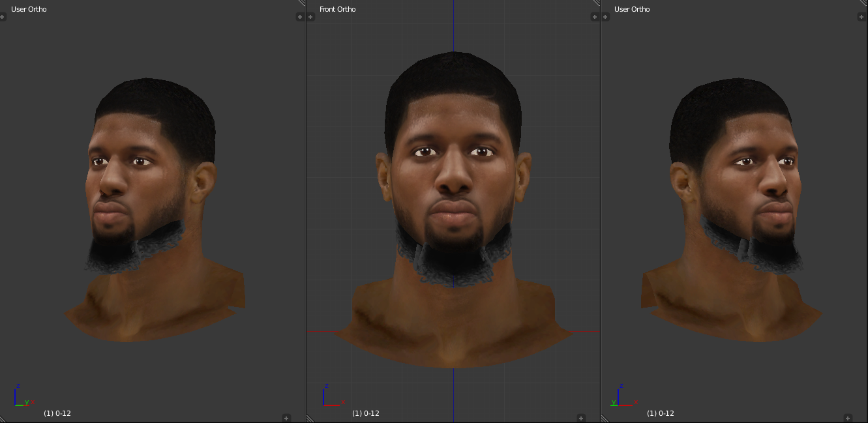868x423 pixels.
Task: Select the blue Z axis on the left viewport gizmo
Action: click(15, 396)
